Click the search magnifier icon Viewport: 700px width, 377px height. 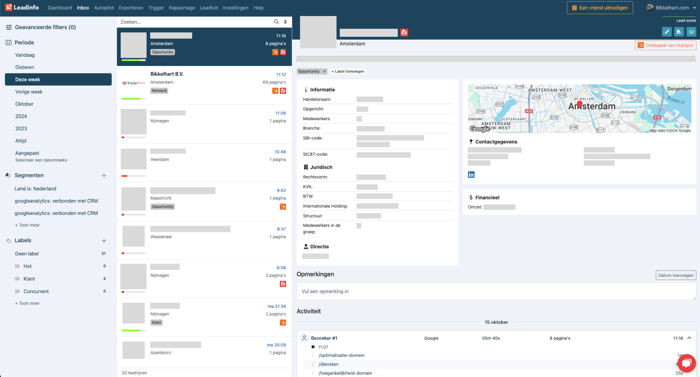pyautogui.click(x=276, y=22)
